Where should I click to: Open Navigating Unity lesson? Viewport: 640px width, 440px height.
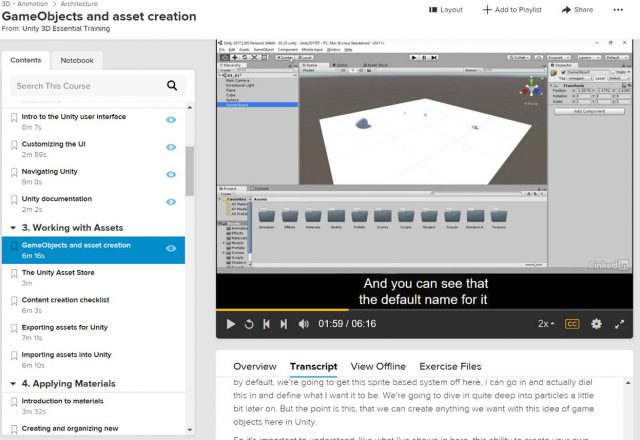pos(49,171)
